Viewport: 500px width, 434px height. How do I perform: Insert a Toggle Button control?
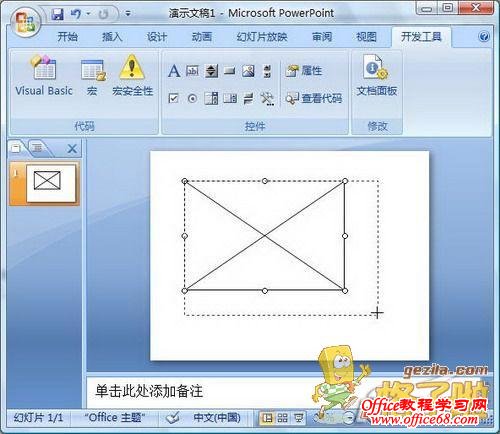click(248, 98)
